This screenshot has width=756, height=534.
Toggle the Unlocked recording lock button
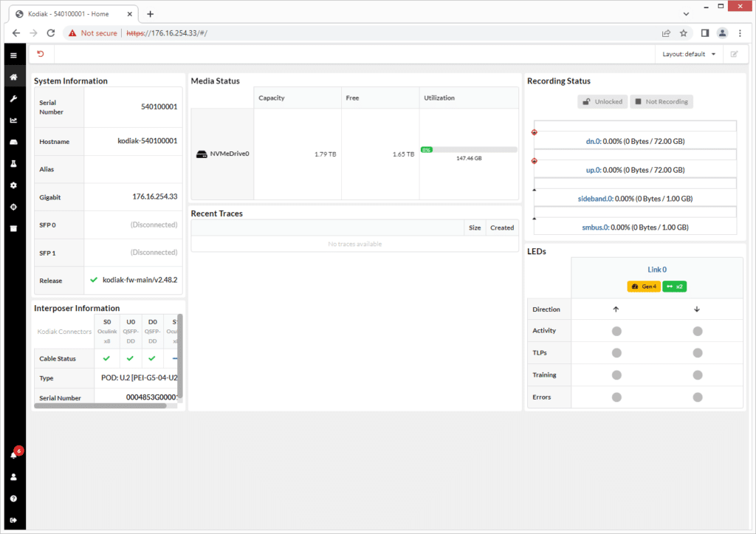602,102
